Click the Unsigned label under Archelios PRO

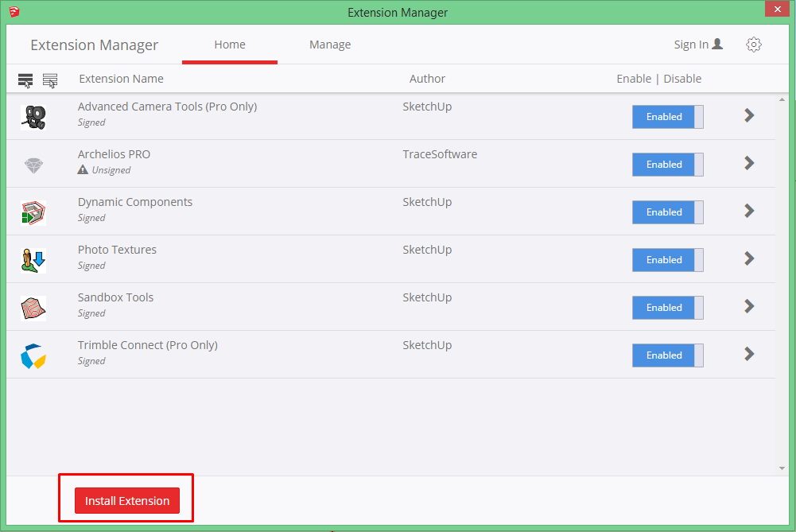(x=111, y=170)
